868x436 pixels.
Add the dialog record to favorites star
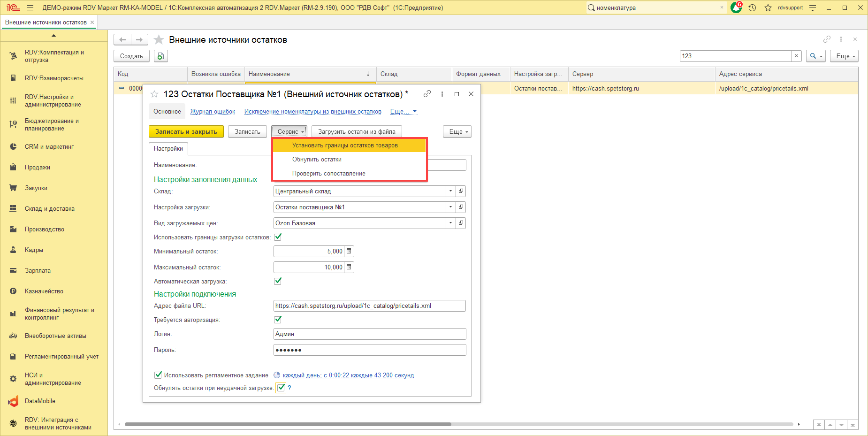click(x=154, y=94)
